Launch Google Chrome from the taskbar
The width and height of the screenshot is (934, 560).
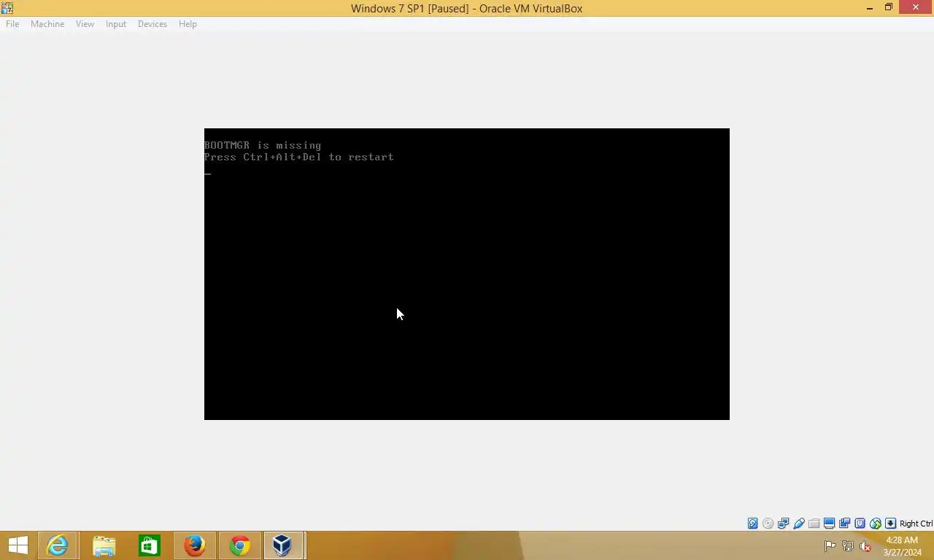[239, 545]
